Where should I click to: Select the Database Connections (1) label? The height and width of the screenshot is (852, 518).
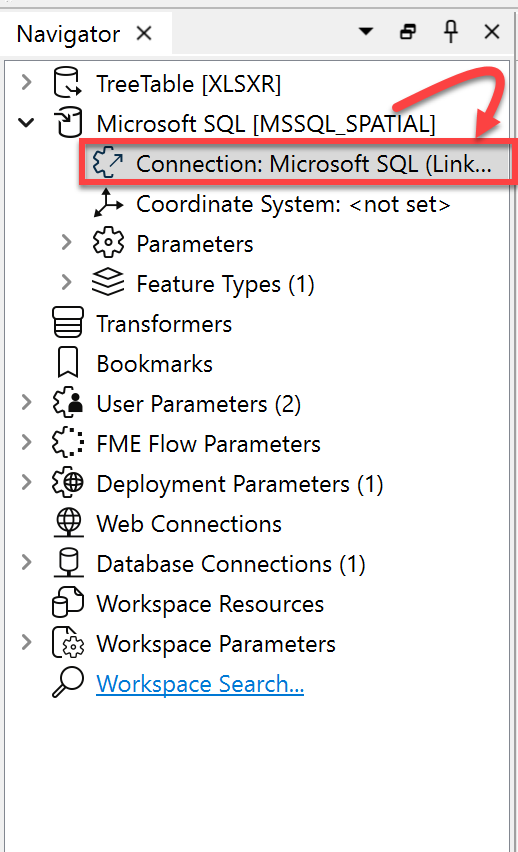231,564
